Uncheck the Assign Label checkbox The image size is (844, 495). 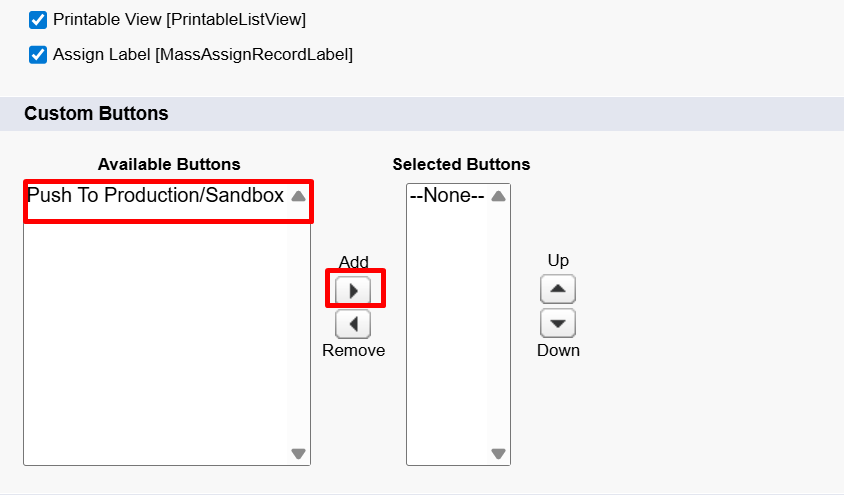click(39, 54)
